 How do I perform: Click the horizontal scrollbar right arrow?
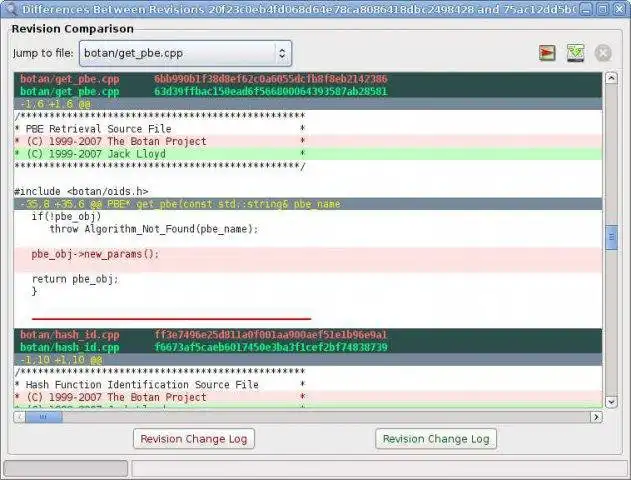click(x=596, y=417)
